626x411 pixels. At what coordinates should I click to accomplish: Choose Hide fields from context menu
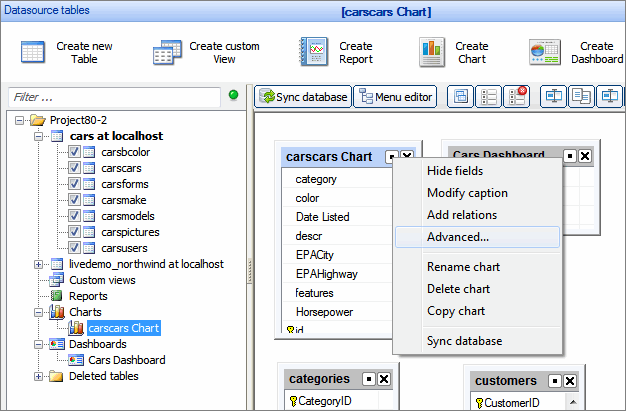pos(477,171)
